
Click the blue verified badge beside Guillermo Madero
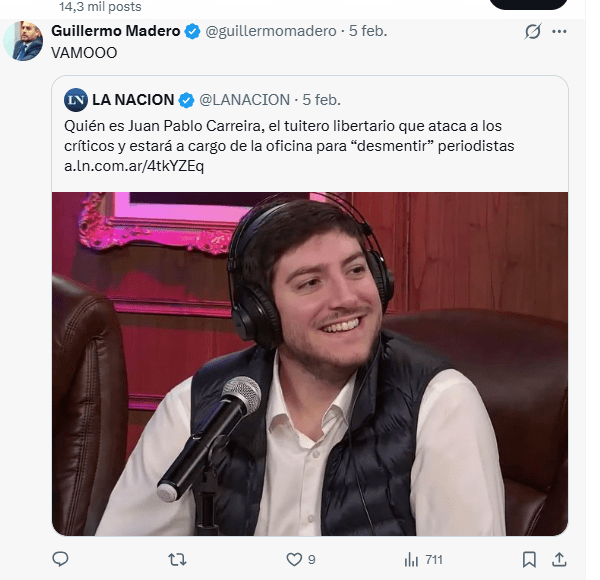click(192, 31)
